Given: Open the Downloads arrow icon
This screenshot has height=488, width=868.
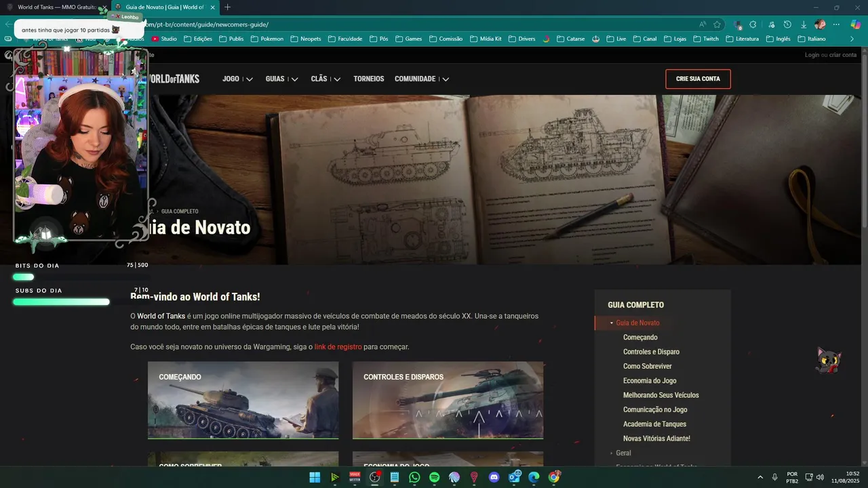Looking at the screenshot, I should (804, 24).
